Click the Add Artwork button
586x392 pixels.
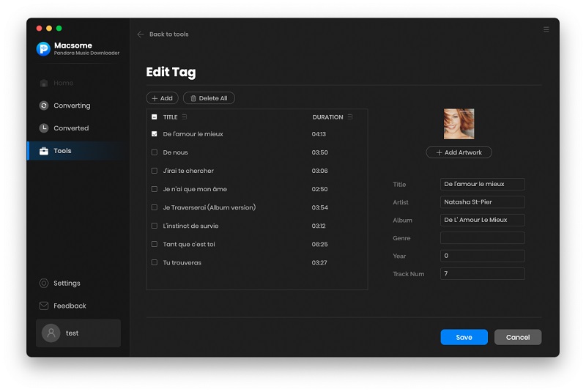(x=459, y=152)
